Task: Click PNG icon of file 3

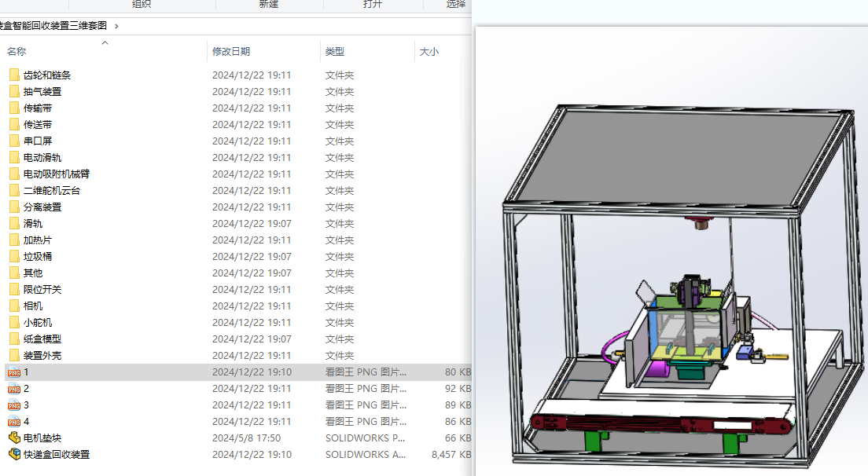Action: point(14,405)
